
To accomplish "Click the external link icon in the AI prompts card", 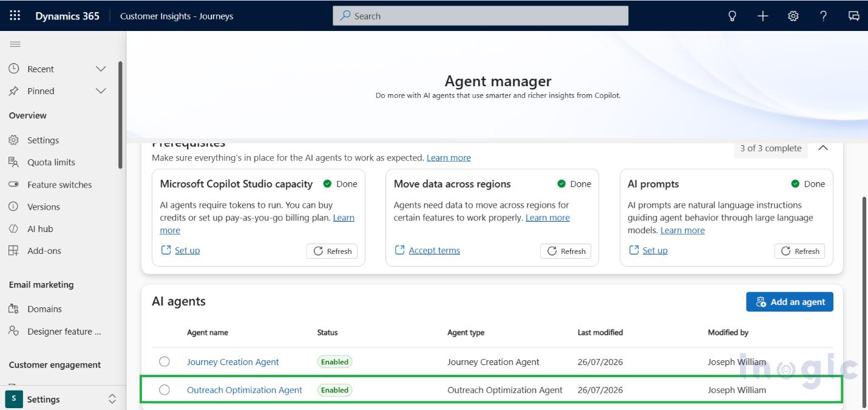I will pos(634,250).
